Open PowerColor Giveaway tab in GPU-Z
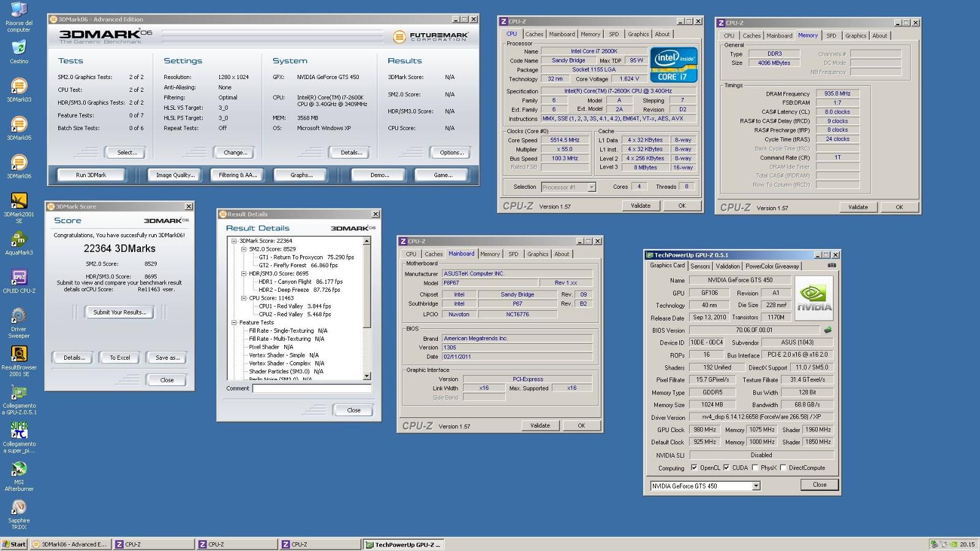This screenshot has height=551, width=980. (772, 267)
